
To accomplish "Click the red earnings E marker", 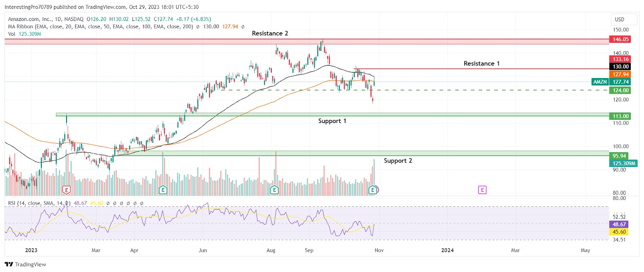I will [66, 190].
